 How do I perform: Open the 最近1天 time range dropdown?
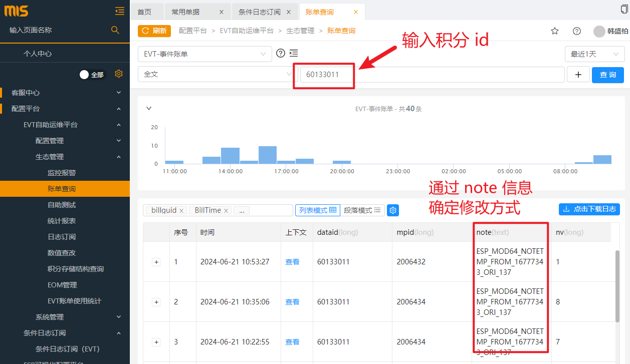[594, 54]
